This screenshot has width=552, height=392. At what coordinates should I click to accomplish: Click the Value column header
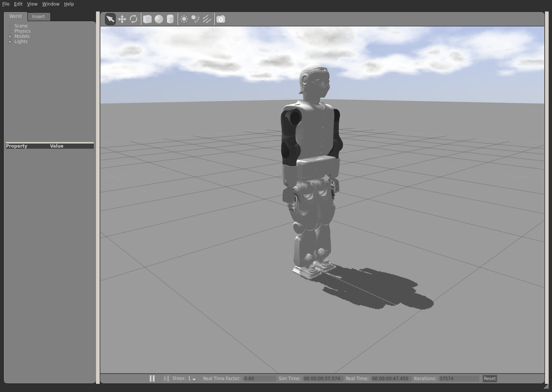click(x=57, y=146)
